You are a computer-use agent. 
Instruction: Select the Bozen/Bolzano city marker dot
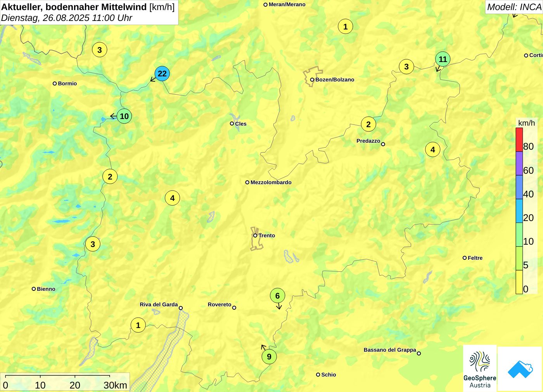click(312, 79)
